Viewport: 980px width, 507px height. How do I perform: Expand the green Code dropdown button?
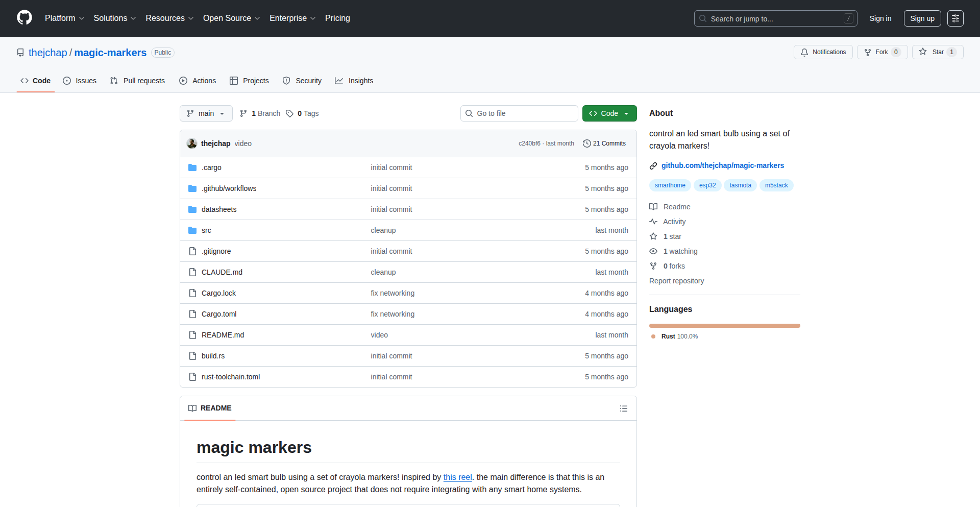point(609,113)
